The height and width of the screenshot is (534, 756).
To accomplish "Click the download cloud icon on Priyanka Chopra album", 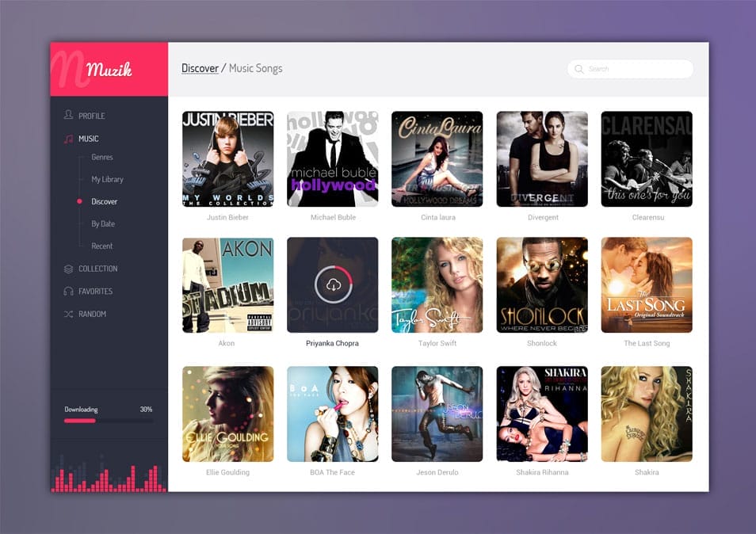I will 332,285.
